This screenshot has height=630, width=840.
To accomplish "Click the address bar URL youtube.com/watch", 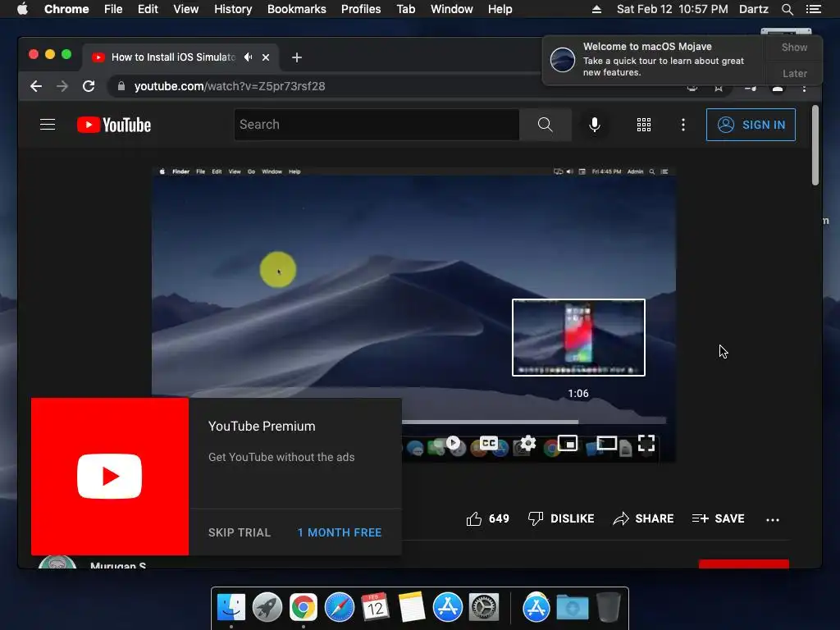I will [x=230, y=86].
